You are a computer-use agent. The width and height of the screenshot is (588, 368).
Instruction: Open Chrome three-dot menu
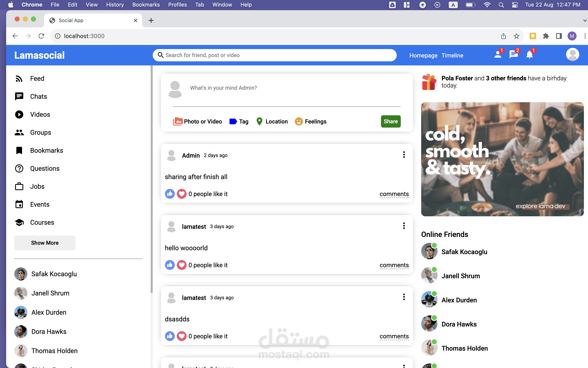585,36
